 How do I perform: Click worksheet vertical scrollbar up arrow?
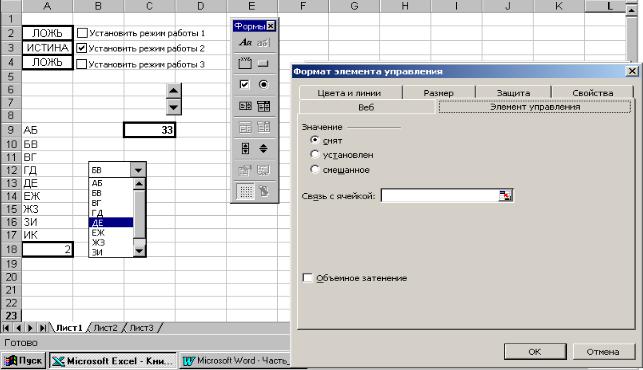click(x=632, y=9)
